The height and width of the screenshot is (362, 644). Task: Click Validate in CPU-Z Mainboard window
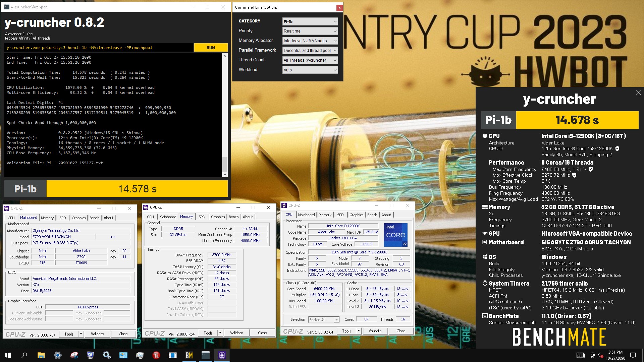[97, 334]
